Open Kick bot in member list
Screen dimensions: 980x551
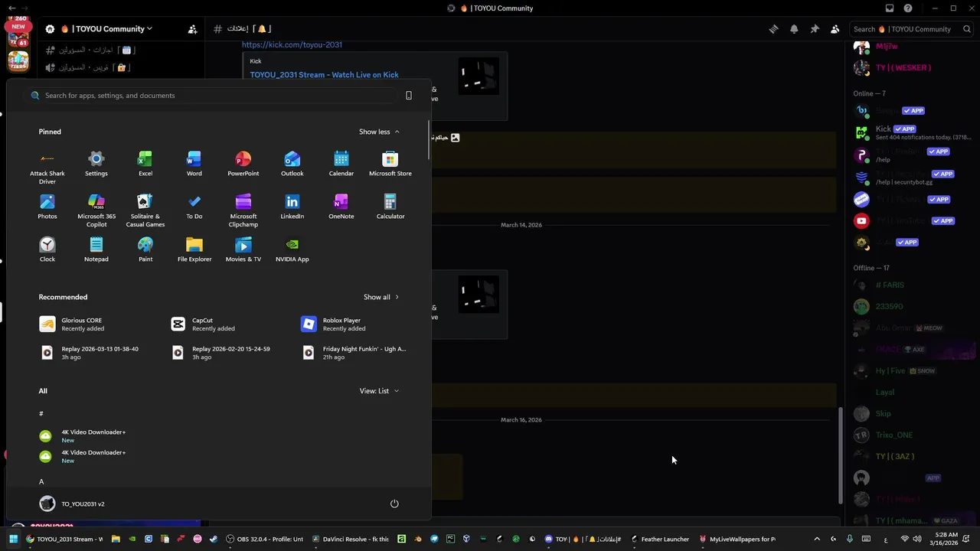pyautogui.click(x=911, y=132)
